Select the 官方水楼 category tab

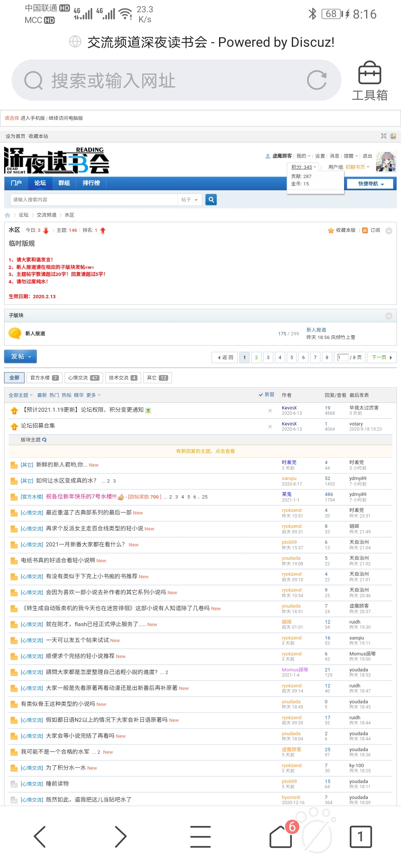pos(44,378)
